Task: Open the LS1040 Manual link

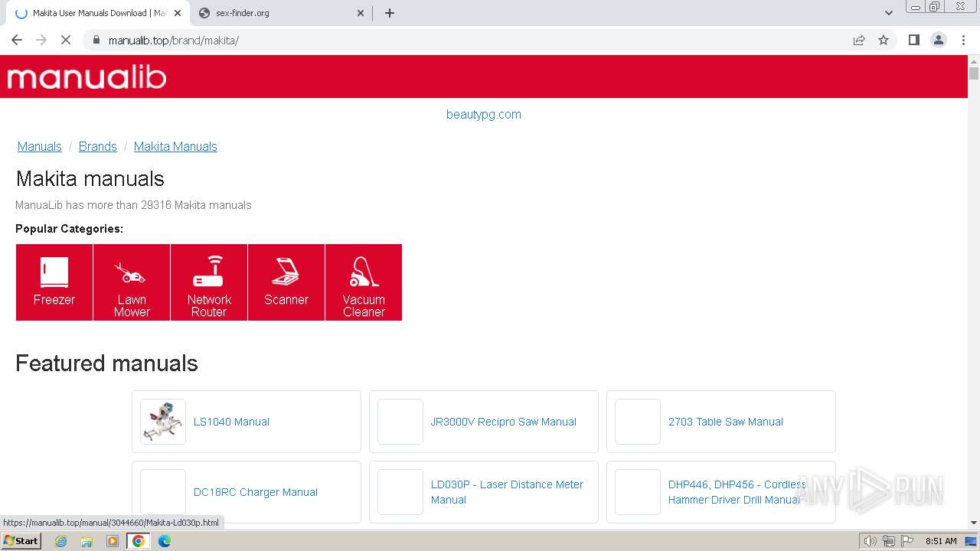Action: click(x=231, y=422)
